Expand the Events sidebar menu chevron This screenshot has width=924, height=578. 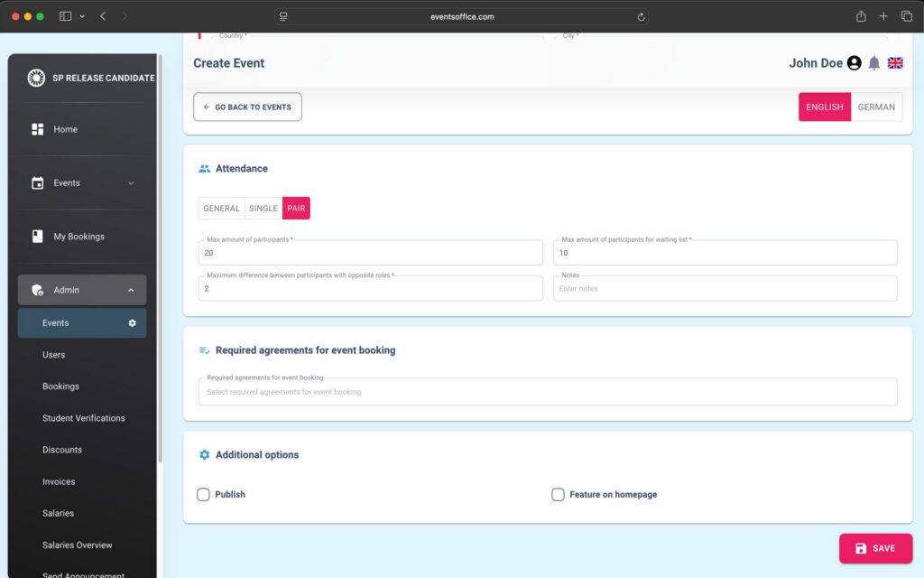(131, 183)
